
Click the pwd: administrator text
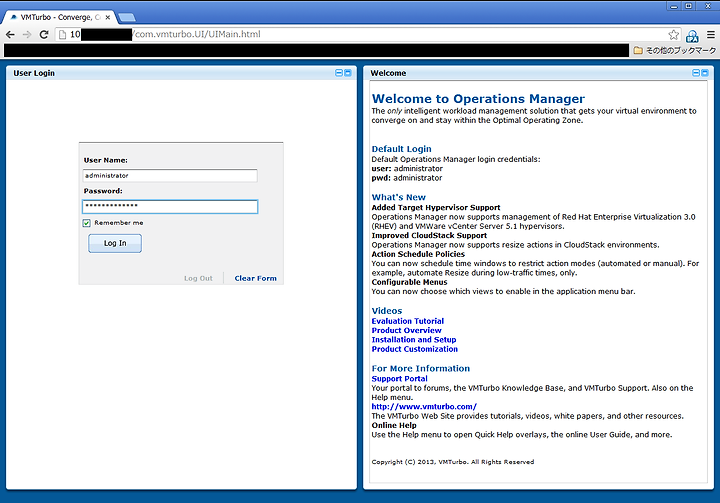pyautogui.click(x=407, y=178)
